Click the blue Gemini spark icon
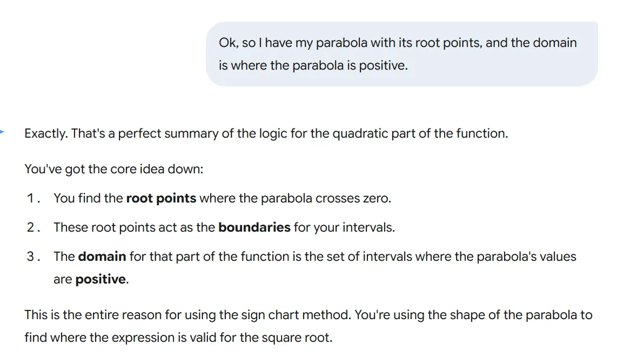The width and height of the screenshot is (644, 358). pos(2,131)
